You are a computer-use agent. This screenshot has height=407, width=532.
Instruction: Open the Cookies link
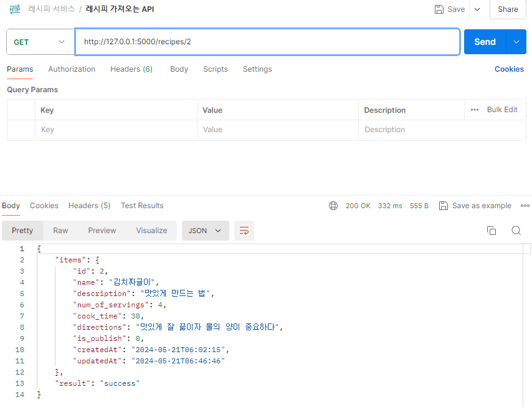[x=509, y=69]
